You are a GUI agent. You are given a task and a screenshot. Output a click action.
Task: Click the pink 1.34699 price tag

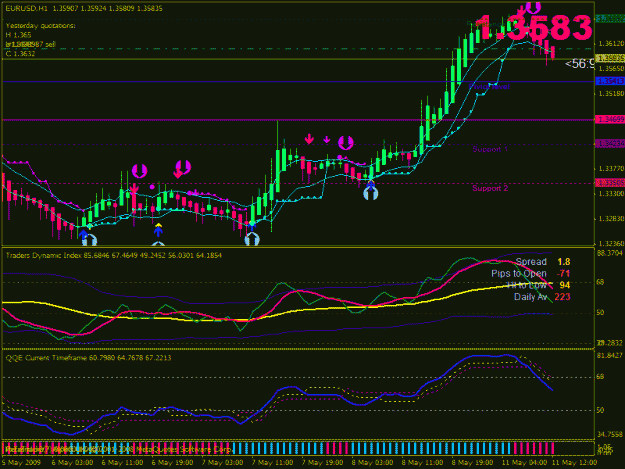(610, 119)
